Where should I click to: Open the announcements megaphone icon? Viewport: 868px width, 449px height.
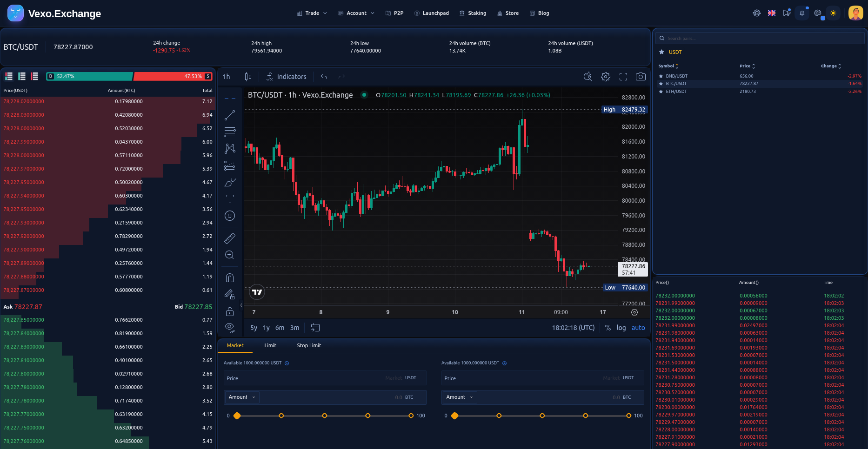pyautogui.click(x=787, y=13)
